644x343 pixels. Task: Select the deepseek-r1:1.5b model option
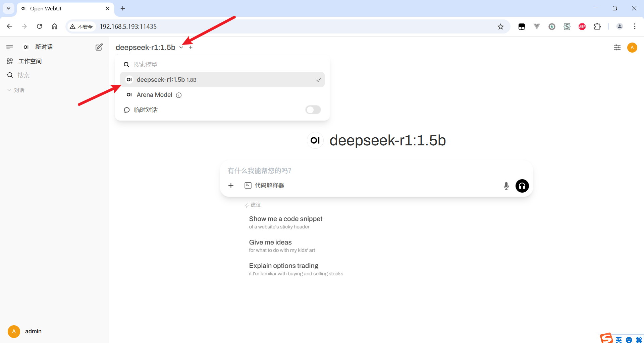tap(222, 80)
